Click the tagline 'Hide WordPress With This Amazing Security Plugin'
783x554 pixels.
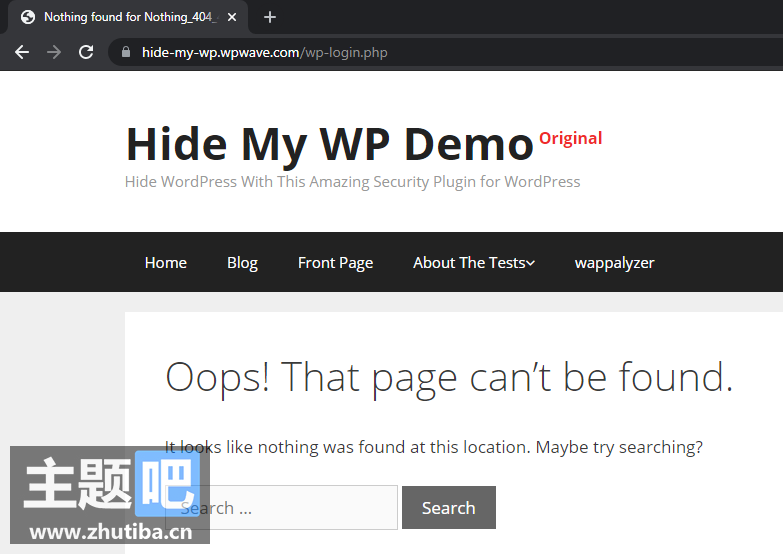(353, 182)
